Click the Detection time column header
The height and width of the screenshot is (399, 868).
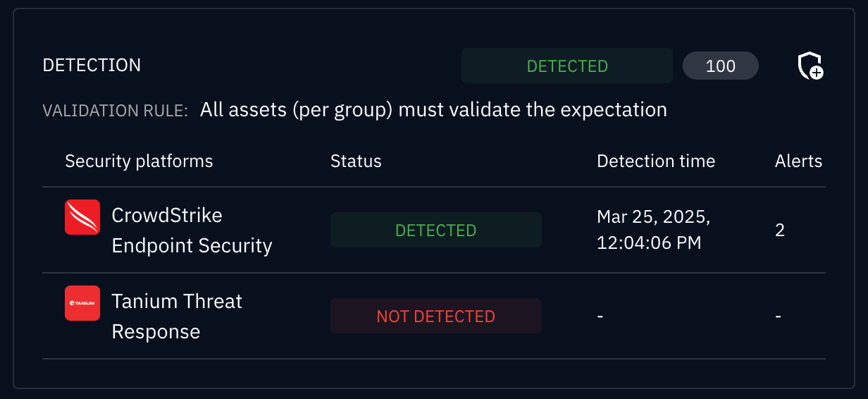tap(656, 161)
